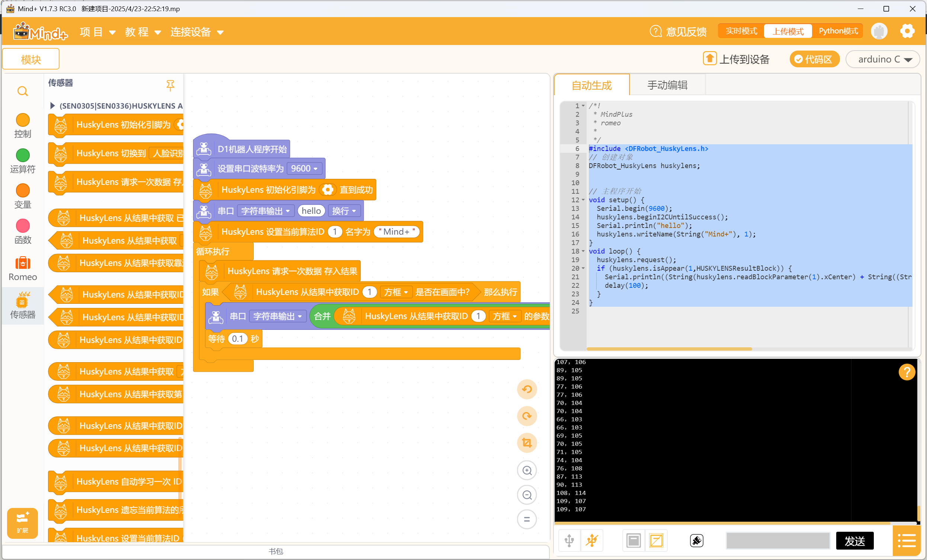Screen dimensions: 927x560
Task: Click 上传到设备 upload button
Action: 736,59
